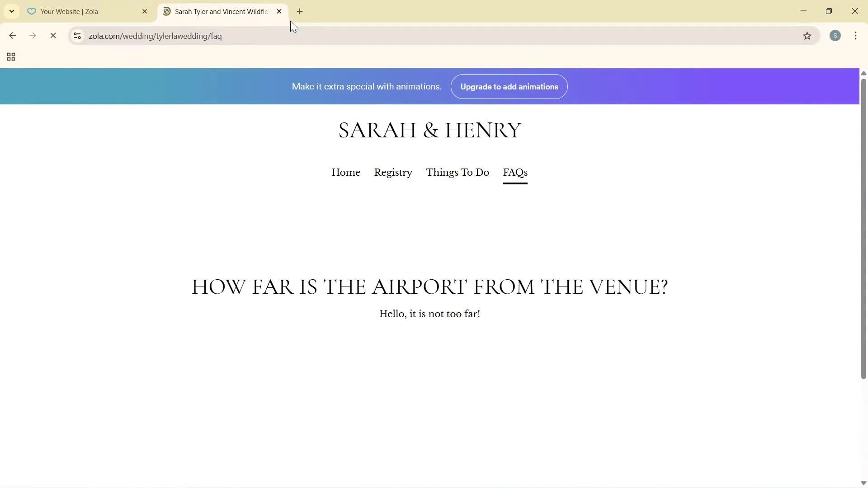The width and height of the screenshot is (868, 488).
Task: Open the Things To Do page
Action: [458, 172]
